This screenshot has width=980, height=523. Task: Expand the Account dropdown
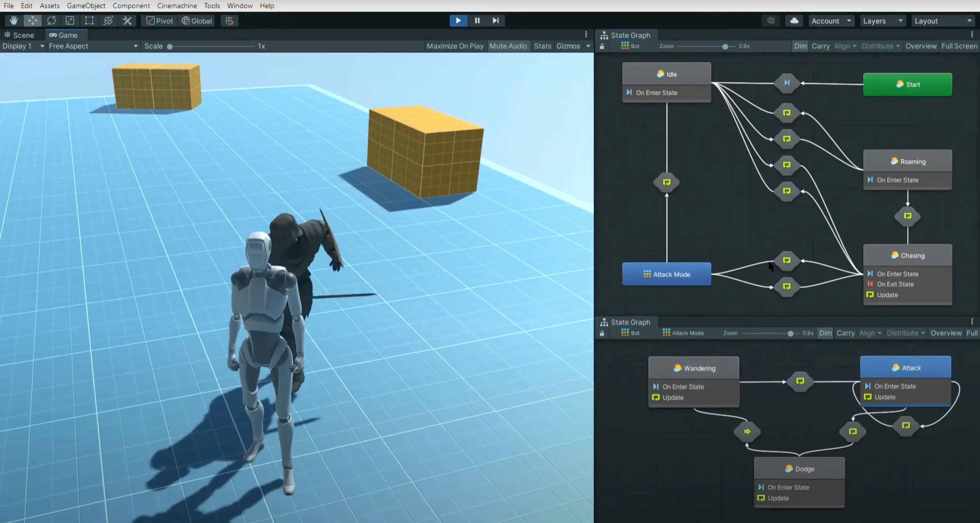[x=831, y=21]
